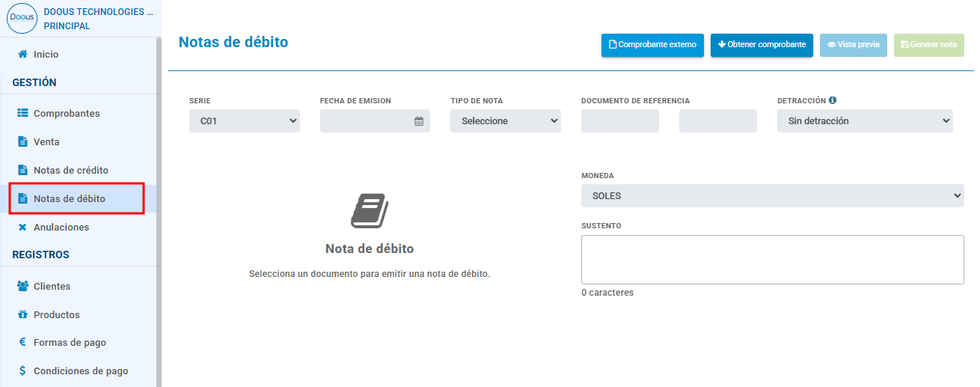
Task: Click the document icon beside Notas de crédito
Action: pos(22,170)
